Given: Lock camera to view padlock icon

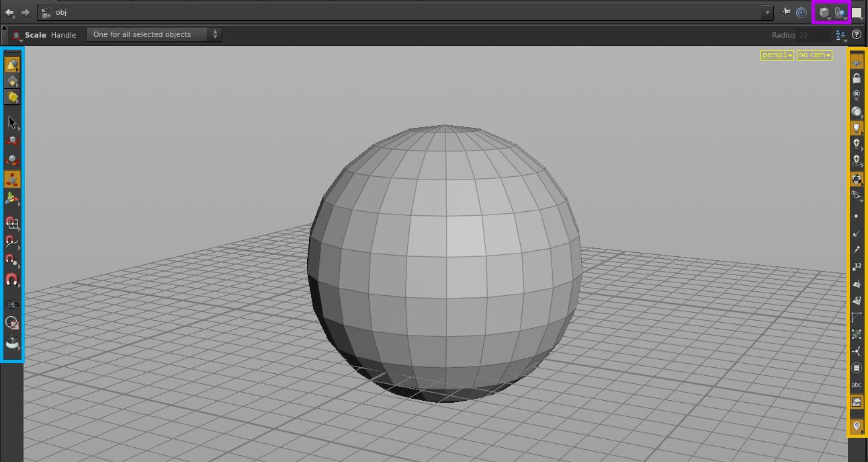Looking at the screenshot, I should [857, 79].
